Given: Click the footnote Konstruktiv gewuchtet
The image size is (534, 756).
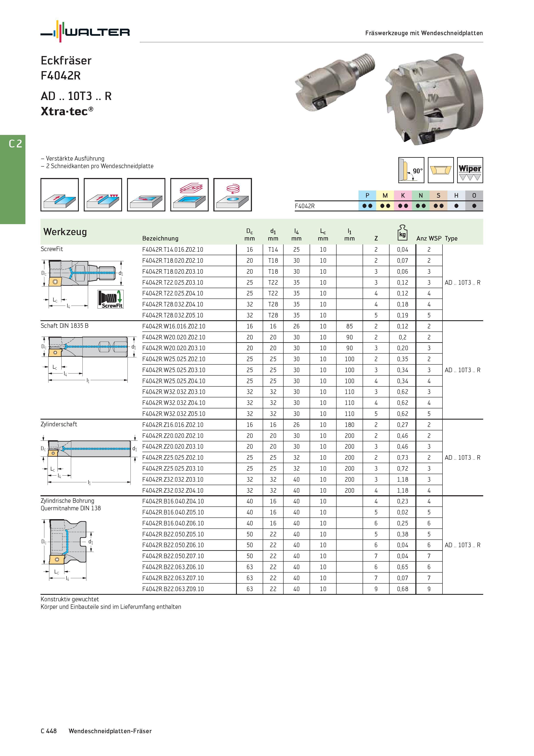Looking at the screenshot, I should [x=70, y=599].
